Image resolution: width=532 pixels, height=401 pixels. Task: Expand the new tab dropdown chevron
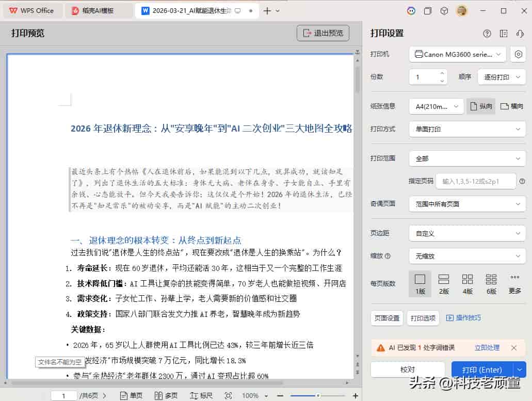pos(278,11)
